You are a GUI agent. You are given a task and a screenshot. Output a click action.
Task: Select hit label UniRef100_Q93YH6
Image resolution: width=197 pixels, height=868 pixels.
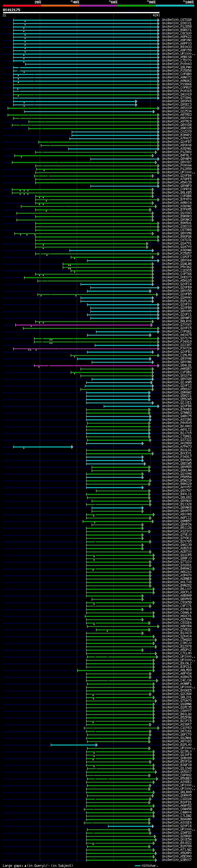(177, 358)
